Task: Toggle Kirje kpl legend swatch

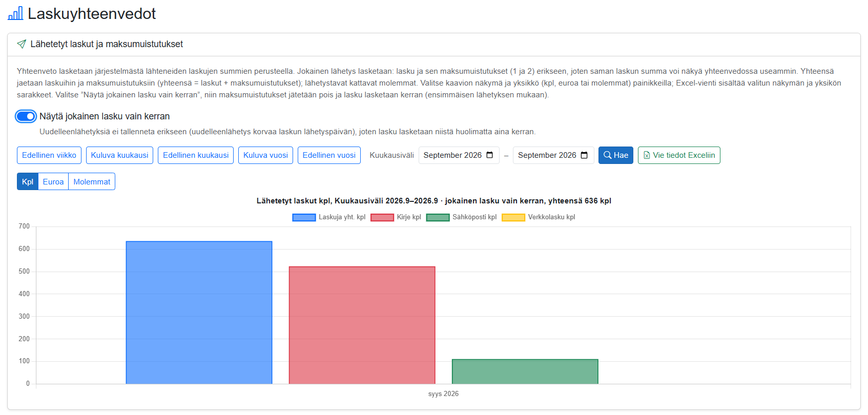Action: [382, 217]
